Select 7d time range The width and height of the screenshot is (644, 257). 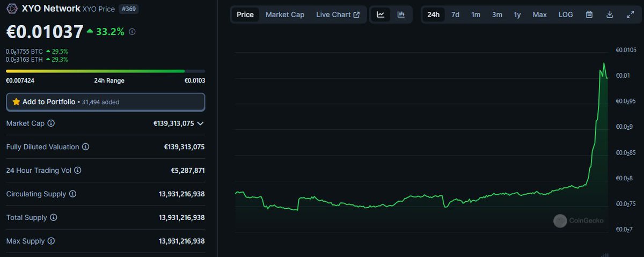455,14
